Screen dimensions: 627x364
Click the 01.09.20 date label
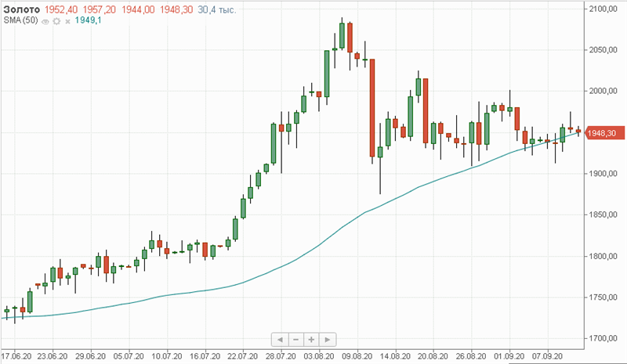coord(509,356)
